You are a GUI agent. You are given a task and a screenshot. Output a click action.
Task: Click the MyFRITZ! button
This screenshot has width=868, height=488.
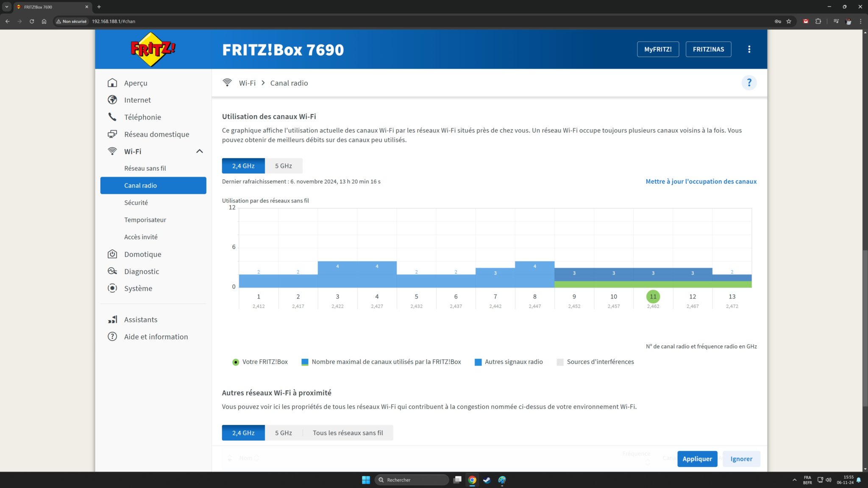coord(658,49)
